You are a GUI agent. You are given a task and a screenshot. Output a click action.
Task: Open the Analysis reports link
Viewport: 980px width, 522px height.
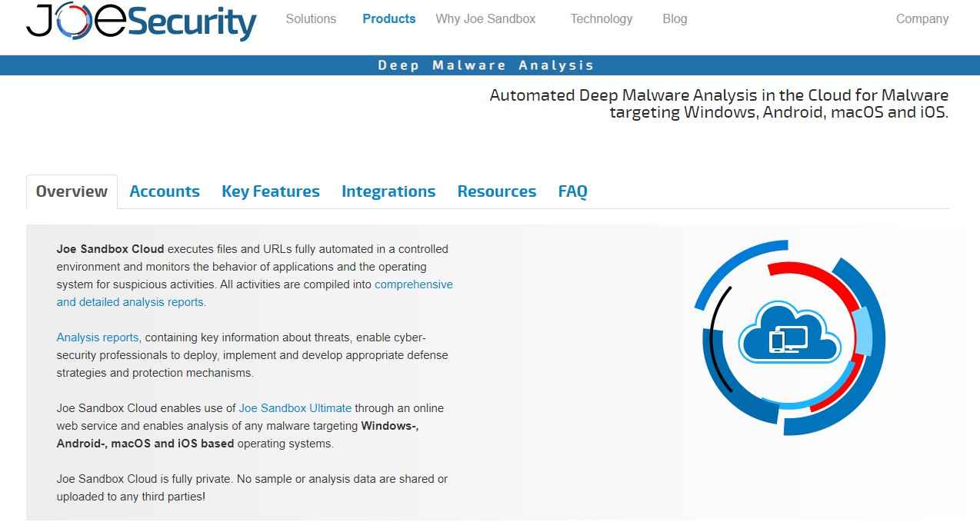98,337
